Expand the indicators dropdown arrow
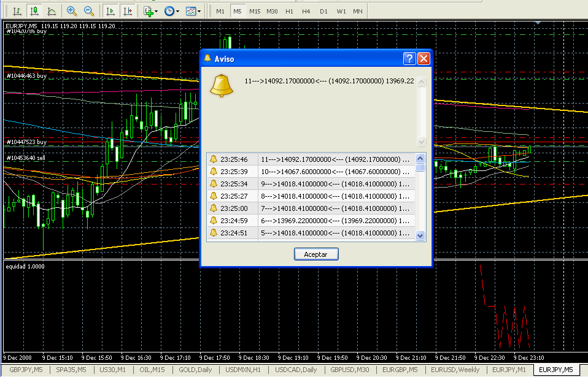The width and height of the screenshot is (588, 377). tap(157, 11)
